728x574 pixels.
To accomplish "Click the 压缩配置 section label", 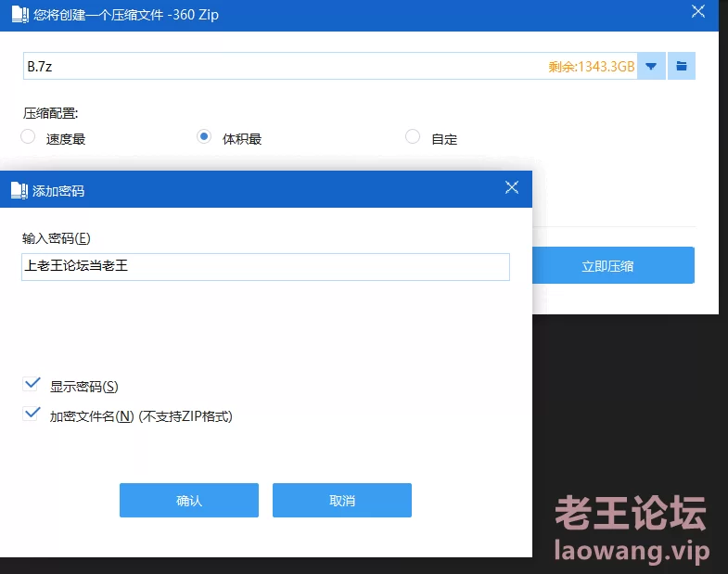I will coord(50,113).
